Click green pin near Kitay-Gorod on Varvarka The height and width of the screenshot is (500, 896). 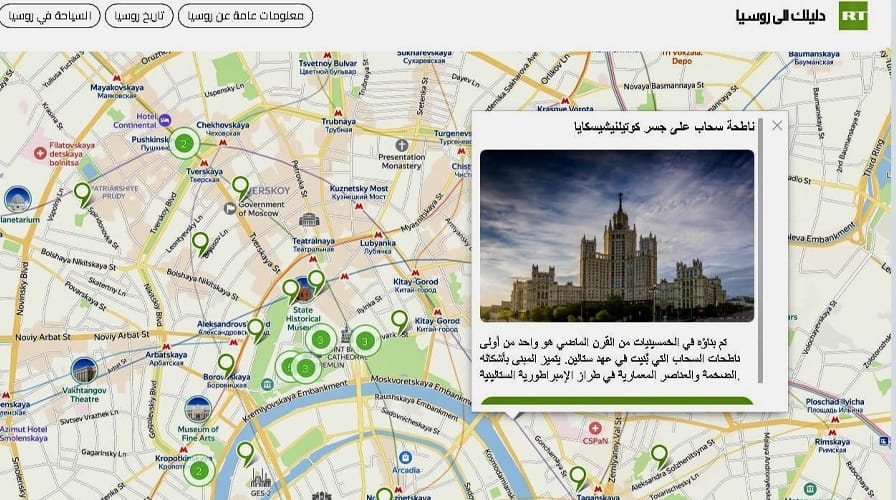coord(399,322)
